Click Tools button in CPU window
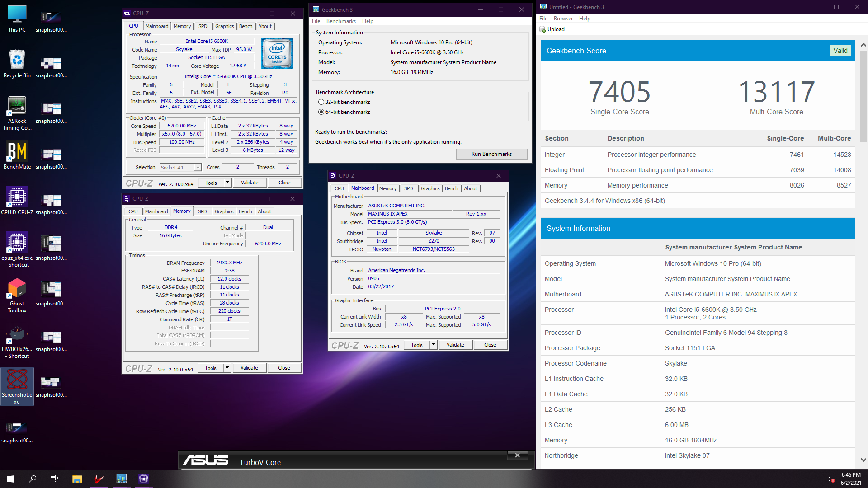 (x=211, y=183)
